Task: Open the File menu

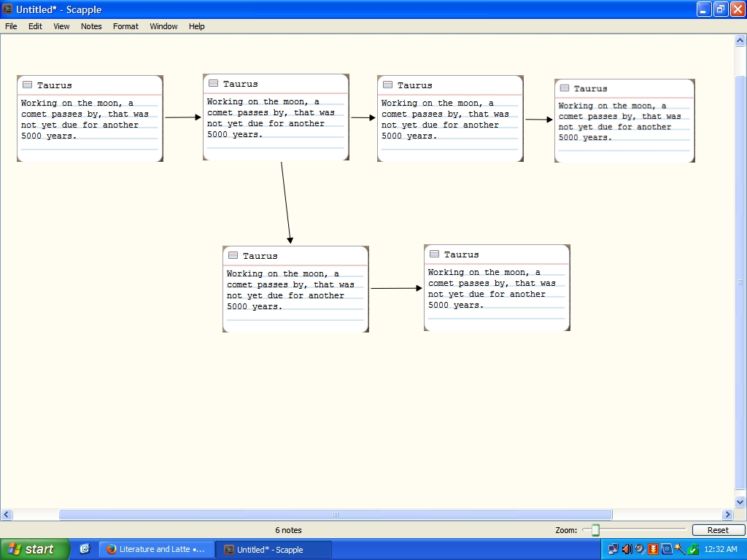Action: (x=11, y=26)
